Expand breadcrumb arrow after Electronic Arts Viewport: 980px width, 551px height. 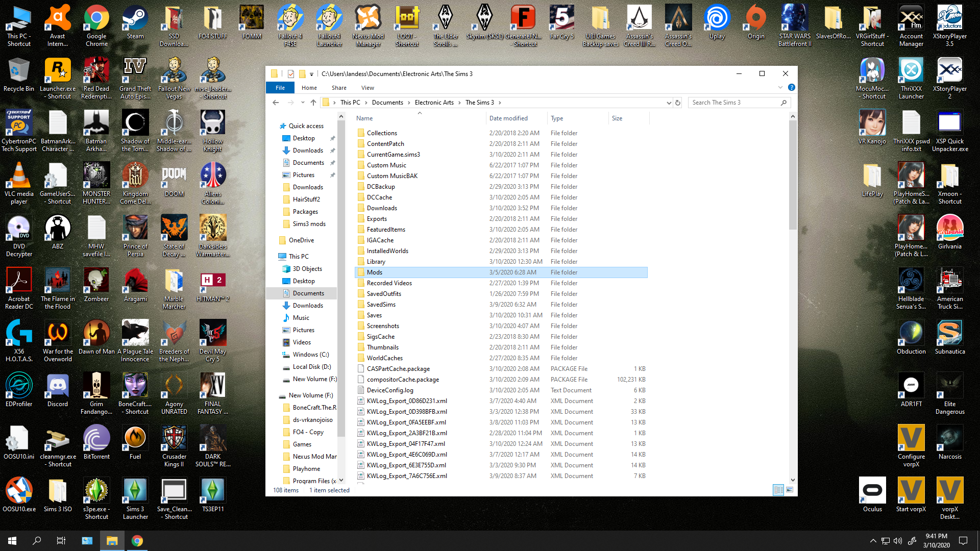tap(459, 103)
